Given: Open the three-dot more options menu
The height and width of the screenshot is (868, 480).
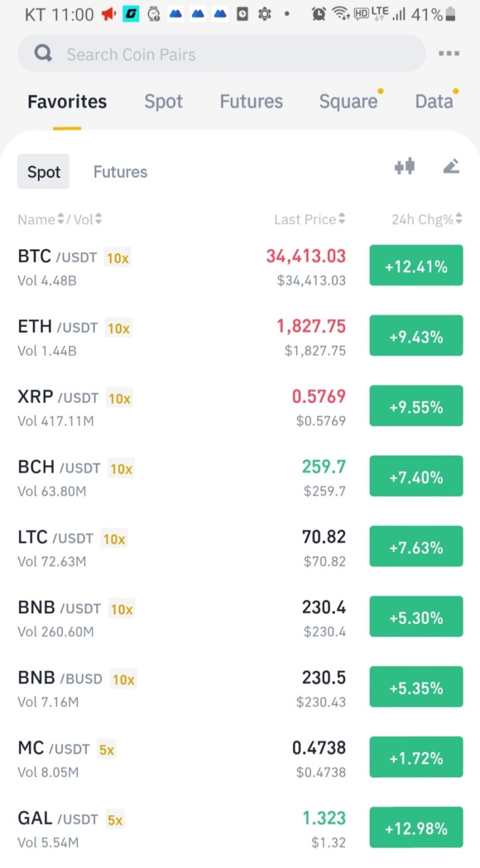Looking at the screenshot, I should tap(448, 54).
